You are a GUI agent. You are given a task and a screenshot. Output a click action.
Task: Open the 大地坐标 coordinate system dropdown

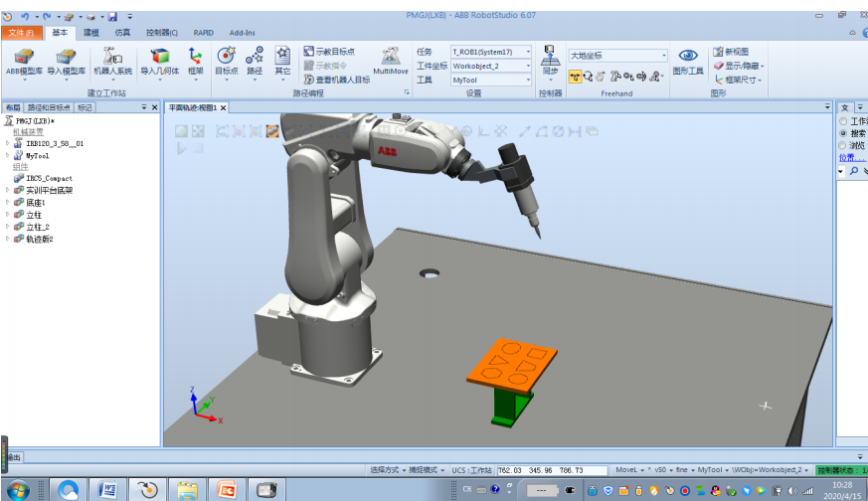(617, 56)
